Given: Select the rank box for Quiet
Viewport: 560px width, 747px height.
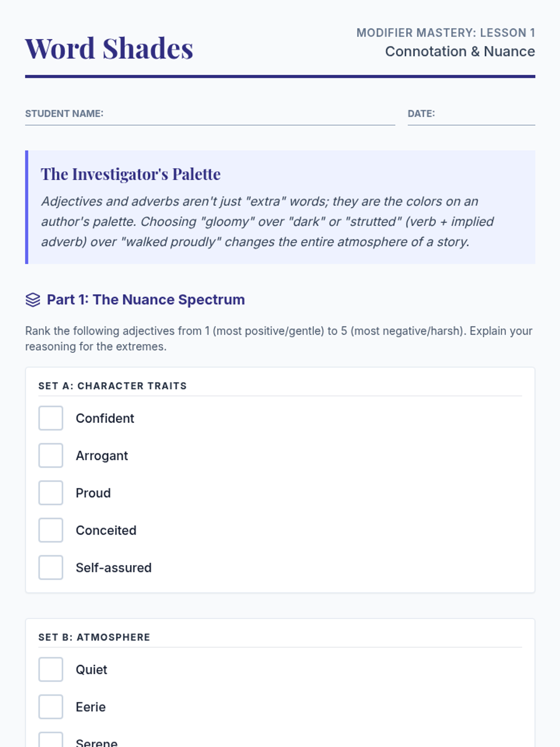Looking at the screenshot, I should point(51,669).
